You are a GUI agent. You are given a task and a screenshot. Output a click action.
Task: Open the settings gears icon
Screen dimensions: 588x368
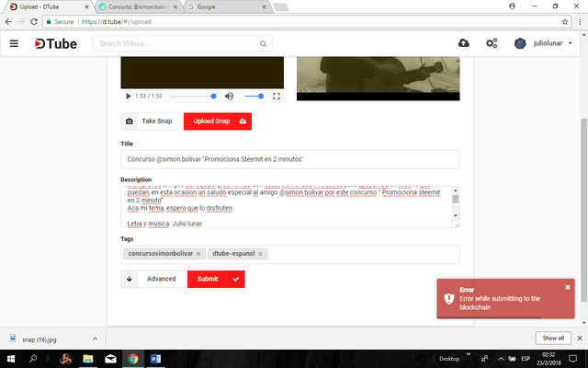coord(492,43)
